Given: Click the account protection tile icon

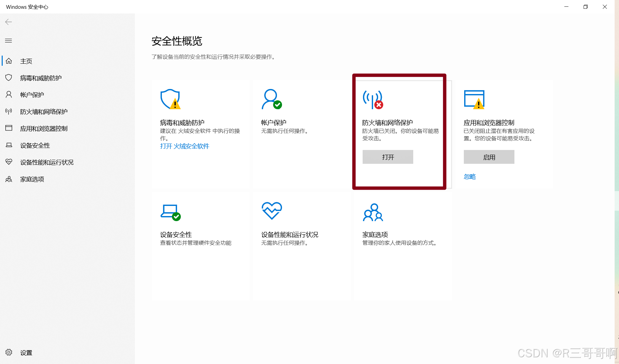Looking at the screenshot, I should tap(272, 99).
